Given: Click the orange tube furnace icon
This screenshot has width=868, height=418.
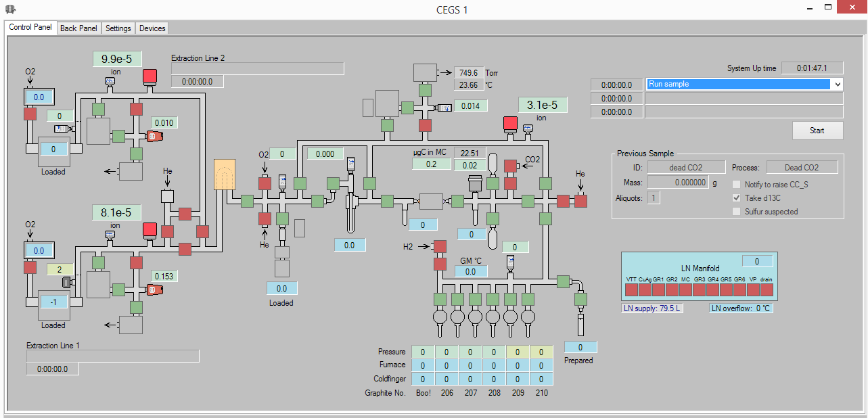Looking at the screenshot, I should click(x=223, y=175).
